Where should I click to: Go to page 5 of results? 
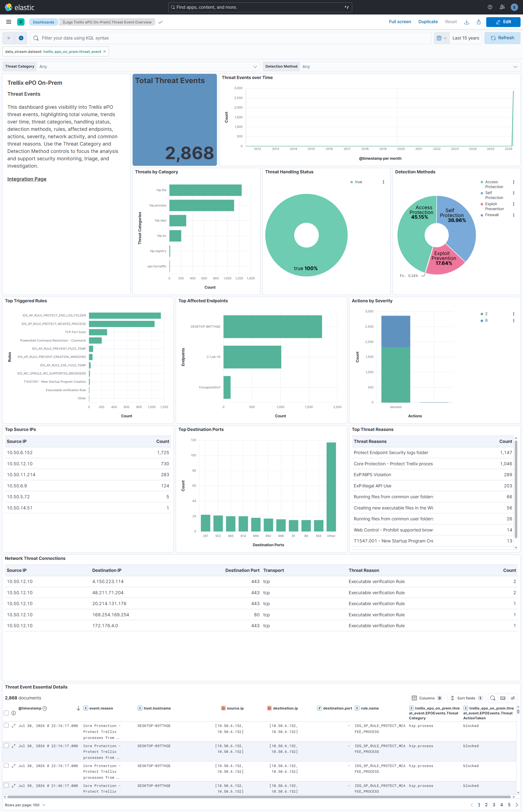coord(509,805)
